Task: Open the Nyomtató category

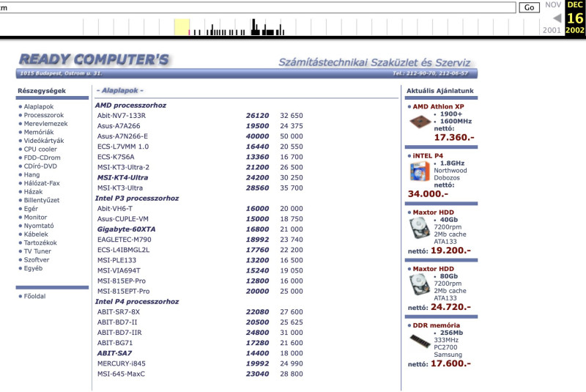Action: point(39,226)
